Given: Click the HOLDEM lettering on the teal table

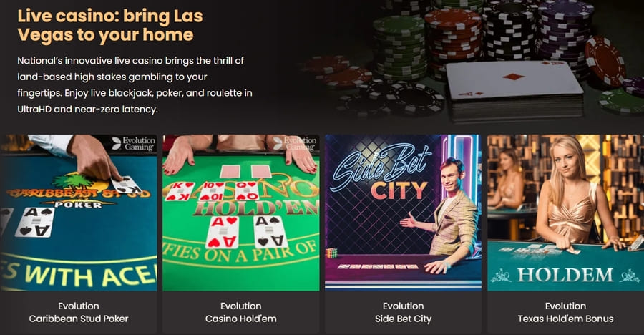Looking at the screenshot, I should coord(567,275).
